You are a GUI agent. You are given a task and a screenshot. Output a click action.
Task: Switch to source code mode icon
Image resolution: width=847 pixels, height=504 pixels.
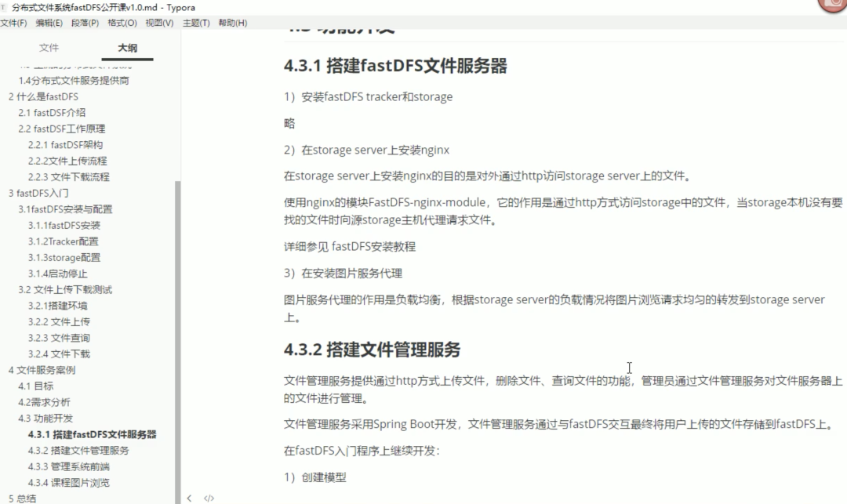coord(209,498)
